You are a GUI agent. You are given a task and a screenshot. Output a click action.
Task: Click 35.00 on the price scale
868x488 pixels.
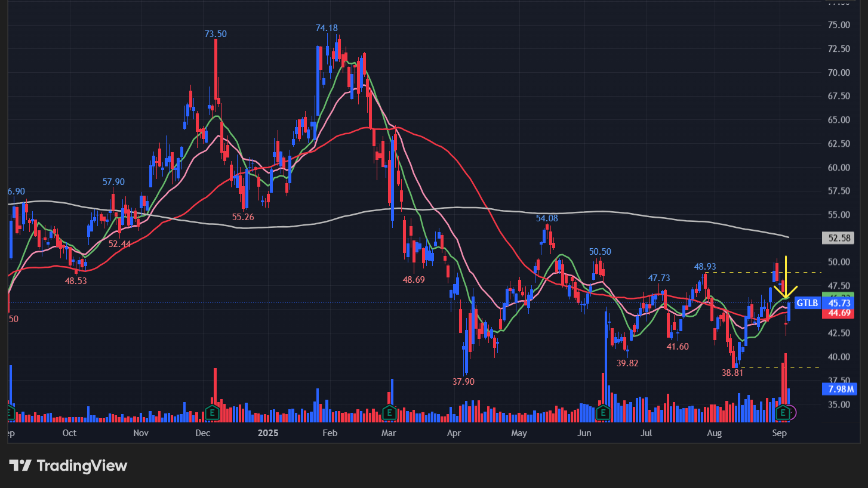tap(839, 404)
